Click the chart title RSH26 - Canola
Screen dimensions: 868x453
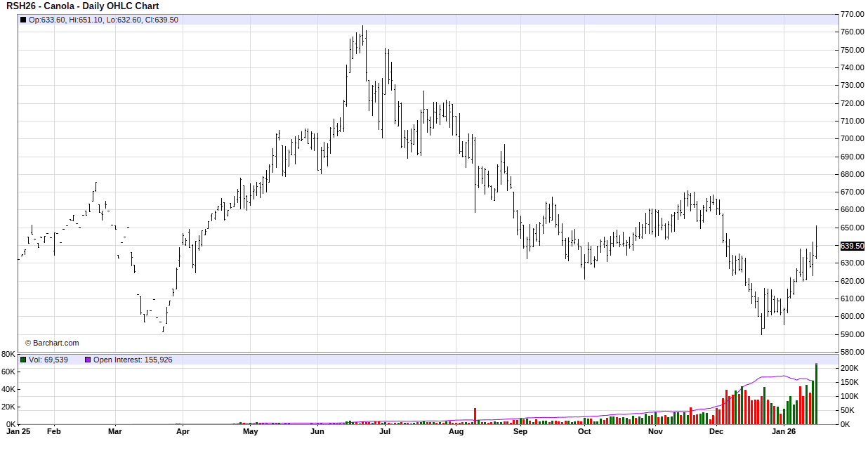(83, 6)
